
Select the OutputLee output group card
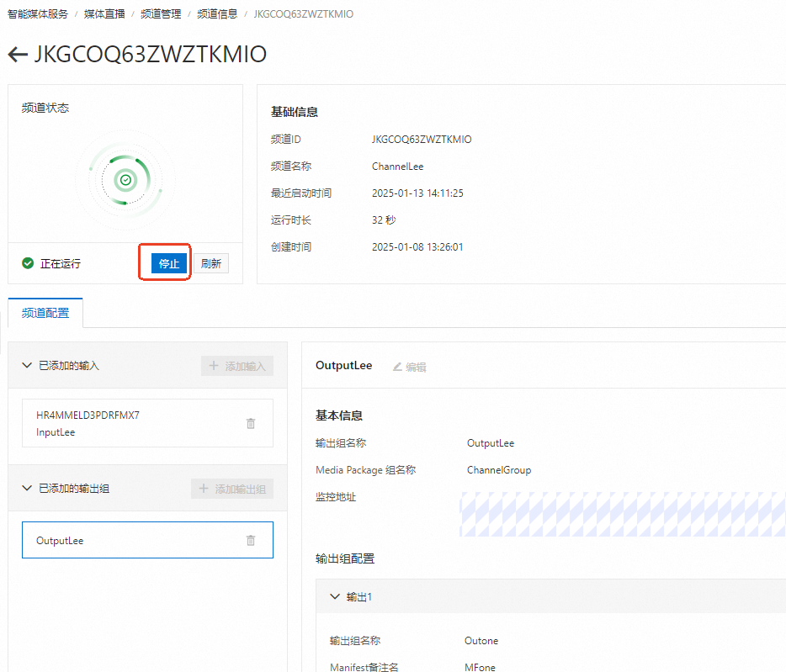point(147,540)
